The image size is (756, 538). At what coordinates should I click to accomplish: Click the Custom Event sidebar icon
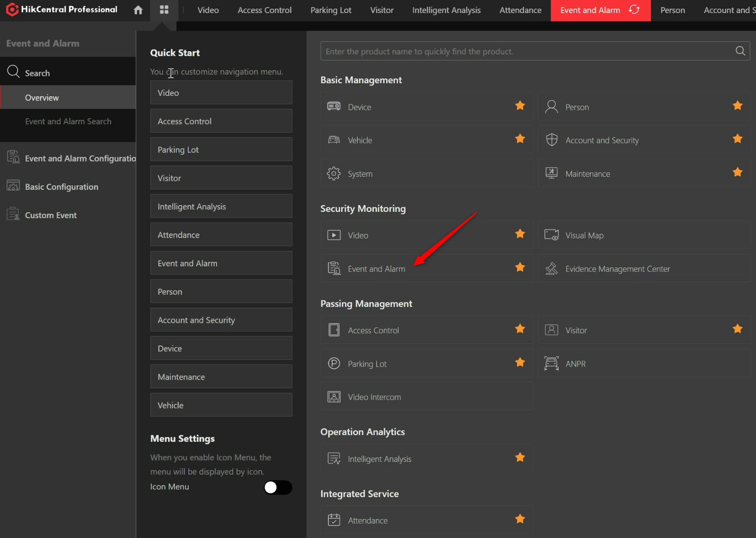[x=13, y=214]
